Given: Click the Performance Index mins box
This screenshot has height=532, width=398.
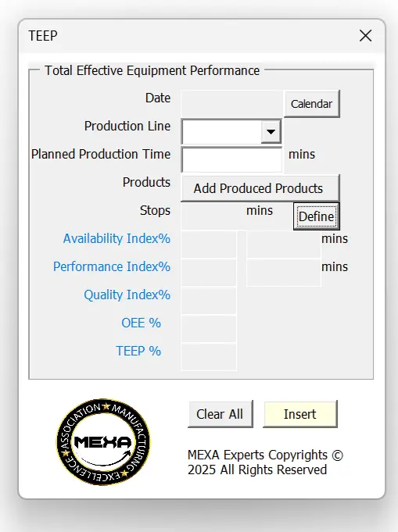Looking at the screenshot, I should pos(284,273).
